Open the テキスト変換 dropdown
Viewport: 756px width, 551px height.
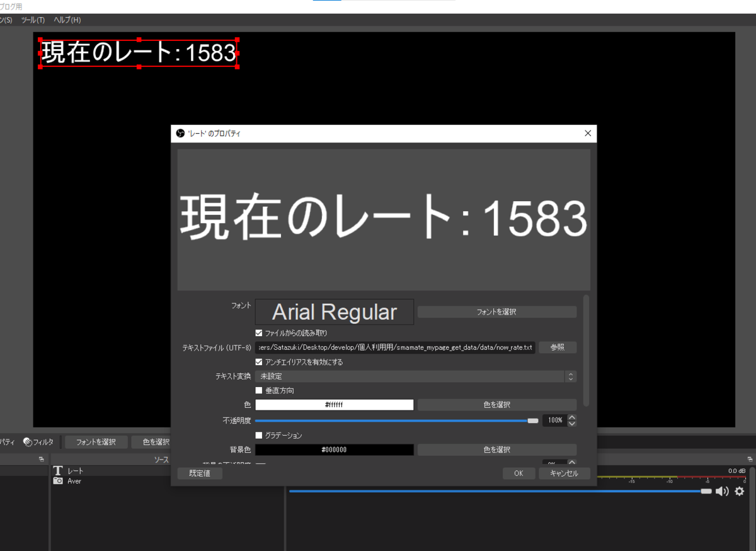coord(415,376)
